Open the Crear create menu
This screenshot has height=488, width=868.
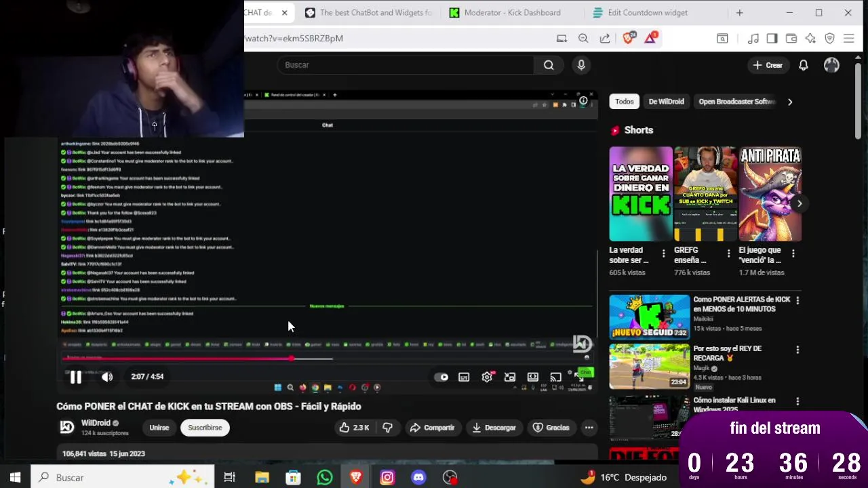click(768, 65)
